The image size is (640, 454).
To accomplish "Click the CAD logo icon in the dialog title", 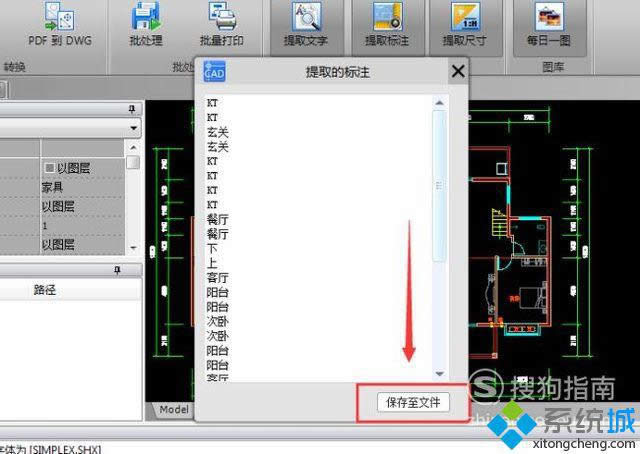I will pyautogui.click(x=214, y=72).
